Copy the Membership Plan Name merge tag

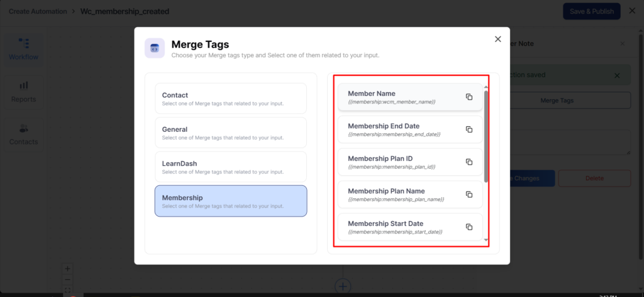[469, 195]
